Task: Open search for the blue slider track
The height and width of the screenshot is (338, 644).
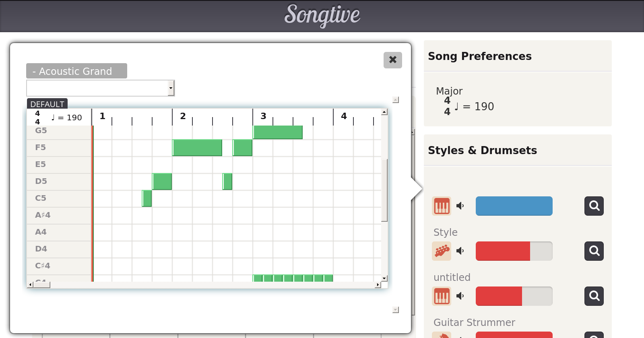Action: point(594,206)
